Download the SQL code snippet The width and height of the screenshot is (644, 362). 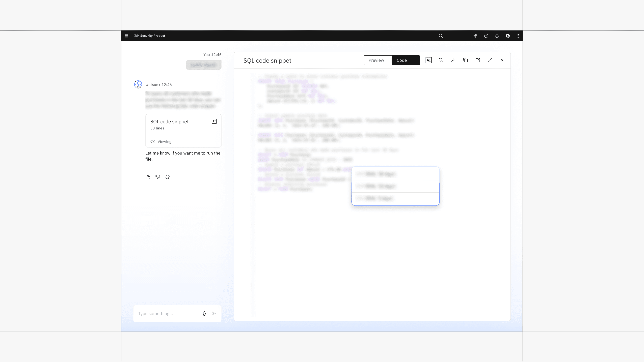click(x=453, y=60)
